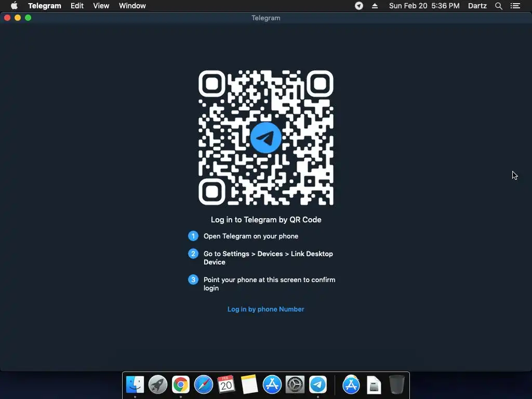Launch Google Chrome from the dock
532x399 pixels.
tap(180, 384)
